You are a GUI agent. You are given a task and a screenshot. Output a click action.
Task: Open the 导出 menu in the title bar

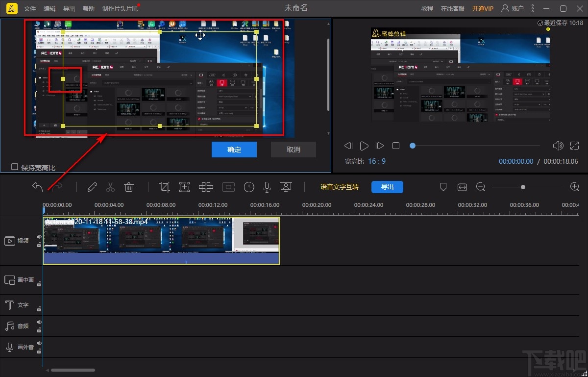pyautogui.click(x=69, y=9)
